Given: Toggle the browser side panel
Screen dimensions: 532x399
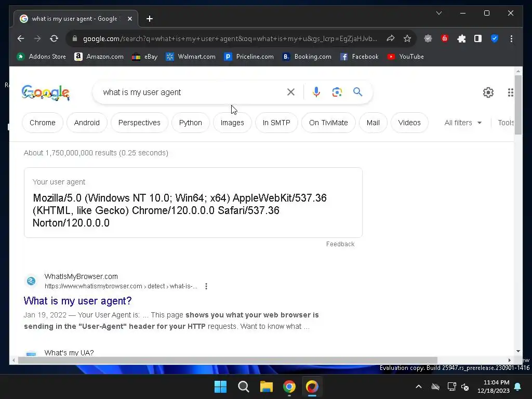Looking at the screenshot, I should [x=478, y=38].
